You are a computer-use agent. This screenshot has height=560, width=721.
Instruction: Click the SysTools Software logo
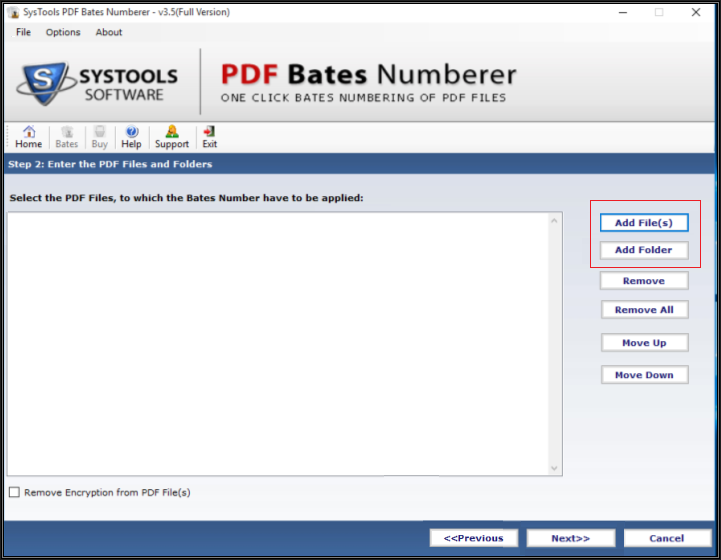(x=97, y=84)
